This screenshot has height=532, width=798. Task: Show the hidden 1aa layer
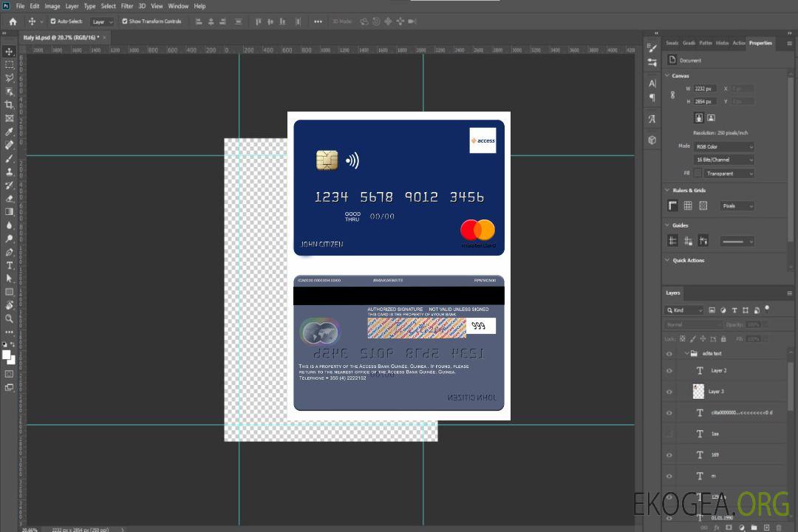click(x=669, y=434)
